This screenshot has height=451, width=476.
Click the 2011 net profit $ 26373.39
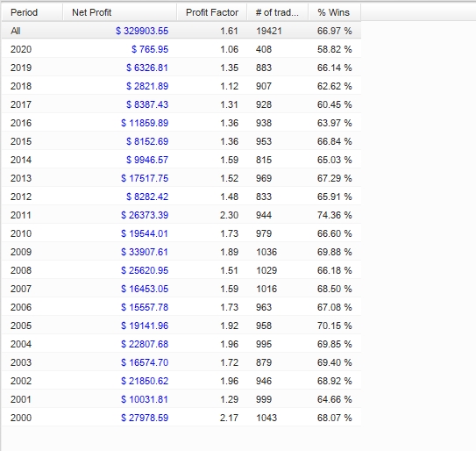click(x=145, y=215)
